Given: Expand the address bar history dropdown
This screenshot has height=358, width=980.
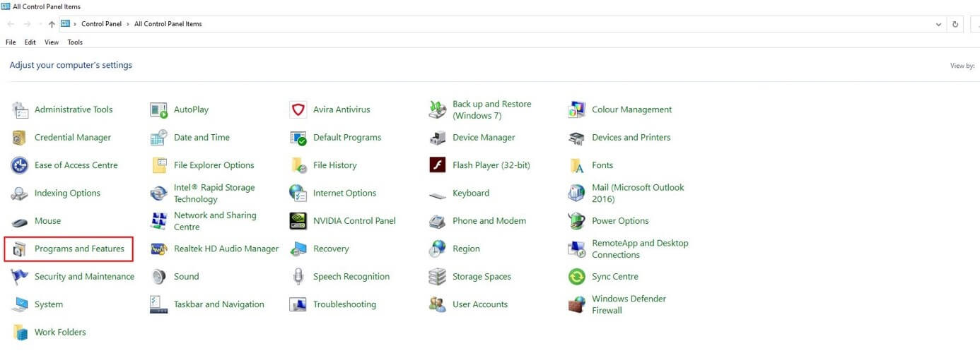Looking at the screenshot, I should click(x=938, y=24).
